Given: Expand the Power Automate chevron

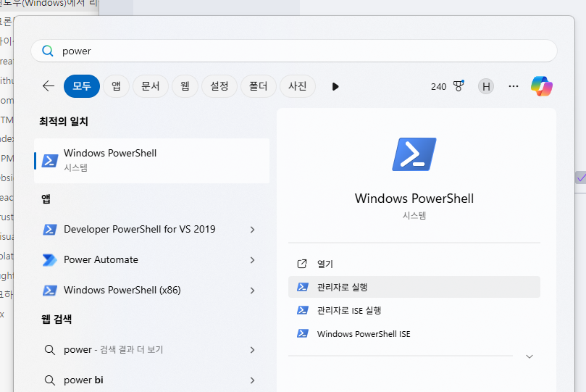Looking at the screenshot, I should (253, 260).
